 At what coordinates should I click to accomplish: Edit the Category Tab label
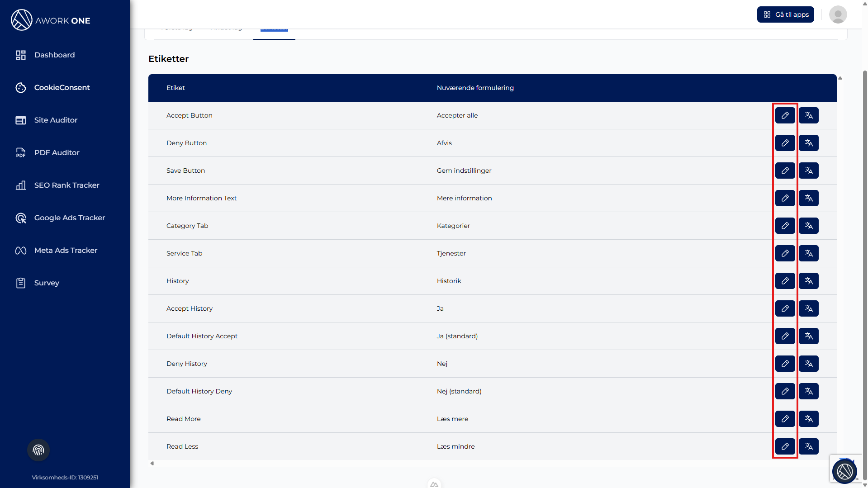tap(785, 226)
